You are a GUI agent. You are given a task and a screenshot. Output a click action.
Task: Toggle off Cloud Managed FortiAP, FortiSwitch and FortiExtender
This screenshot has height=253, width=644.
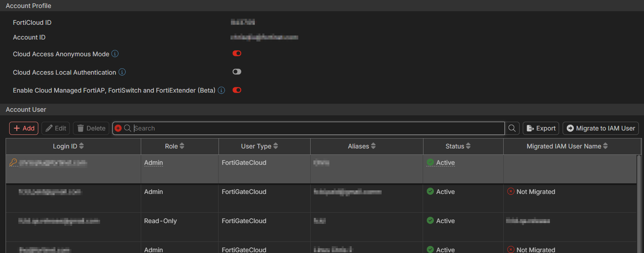pos(237,90)
